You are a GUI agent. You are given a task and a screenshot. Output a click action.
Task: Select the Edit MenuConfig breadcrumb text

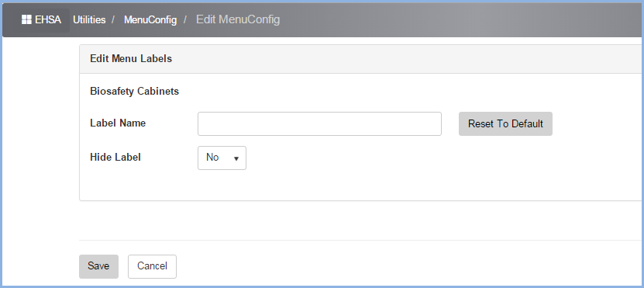[x=238, y=19]
